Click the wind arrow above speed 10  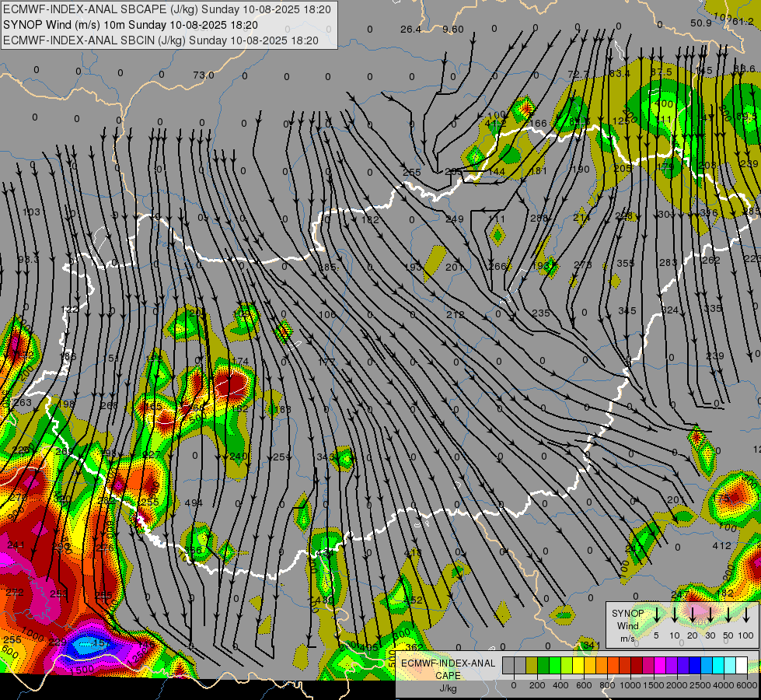(675, 614)
